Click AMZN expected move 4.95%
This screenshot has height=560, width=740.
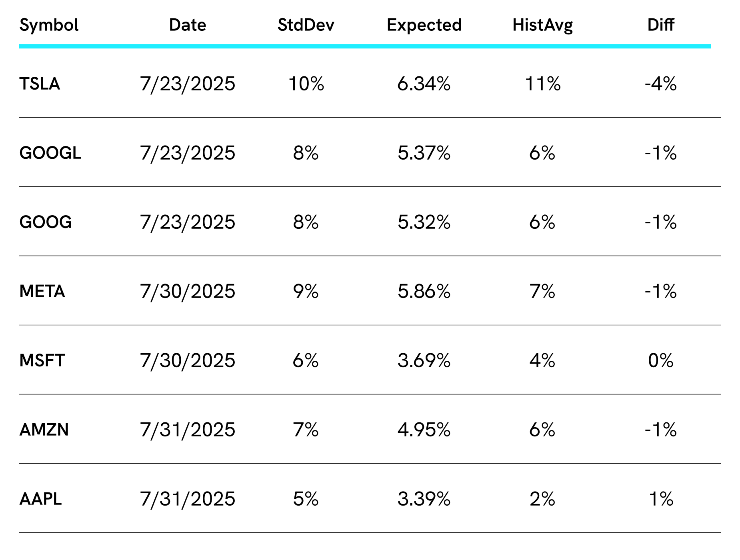(424, 430)
